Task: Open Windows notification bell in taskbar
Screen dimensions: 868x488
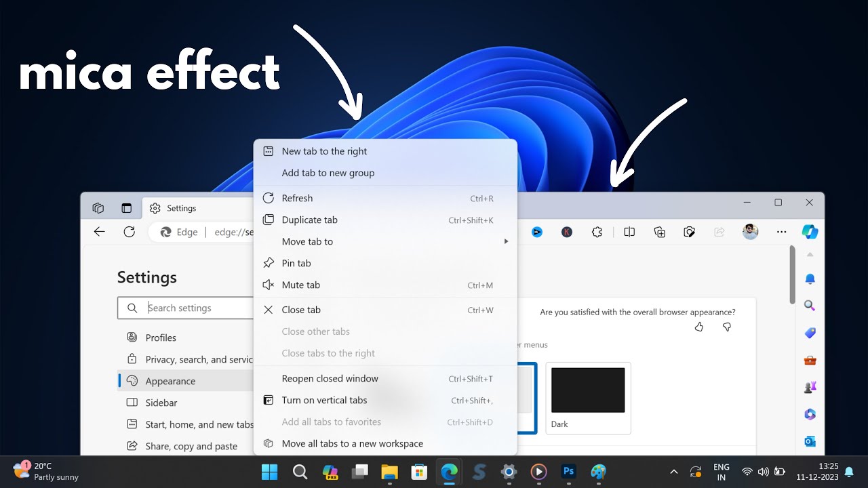Action: (849, 472)
